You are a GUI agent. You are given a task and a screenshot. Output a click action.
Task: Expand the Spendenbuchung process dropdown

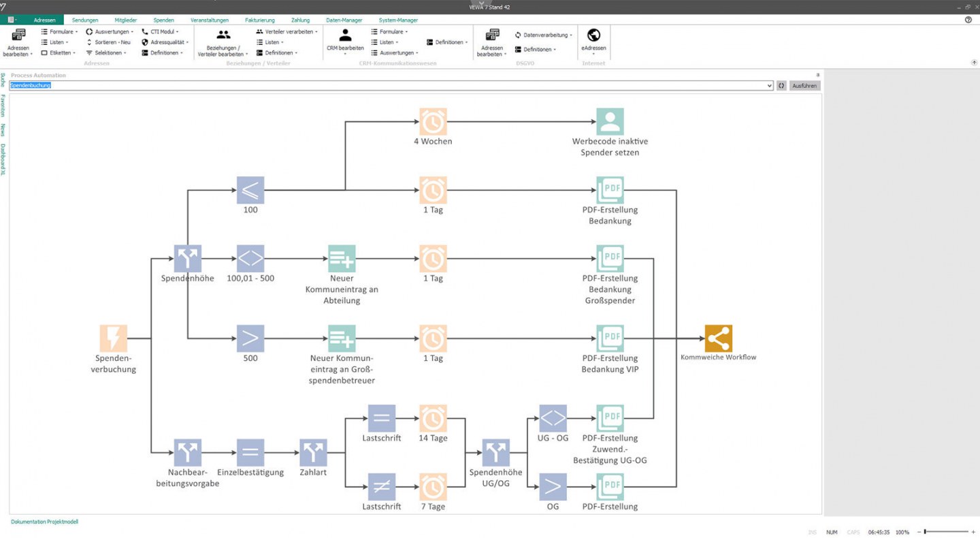[770, 86]
